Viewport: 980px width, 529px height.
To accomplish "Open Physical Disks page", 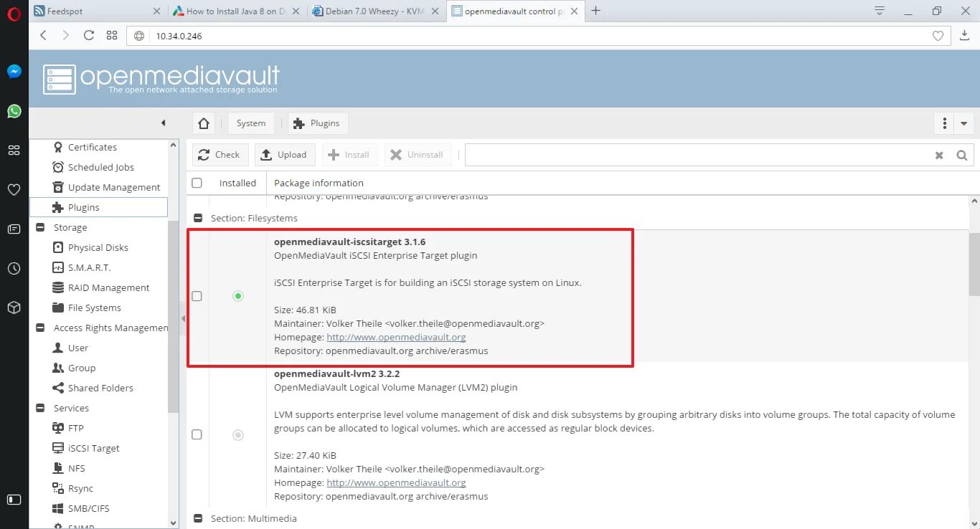I will (x=98, y=247).
